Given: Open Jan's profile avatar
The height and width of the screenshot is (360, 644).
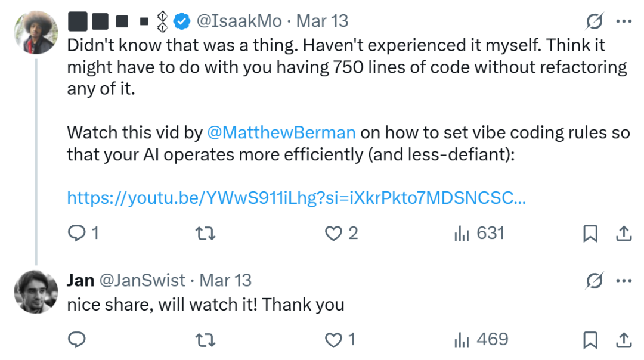Looking at the screenshot, I should pyautogui.click(x=36, y=291).
